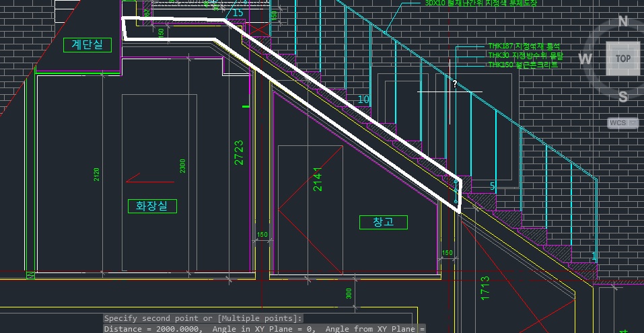Click the N compass direction on ViewCube
The height and width of the screenshot is (333, 644).
tap(622, 22)
